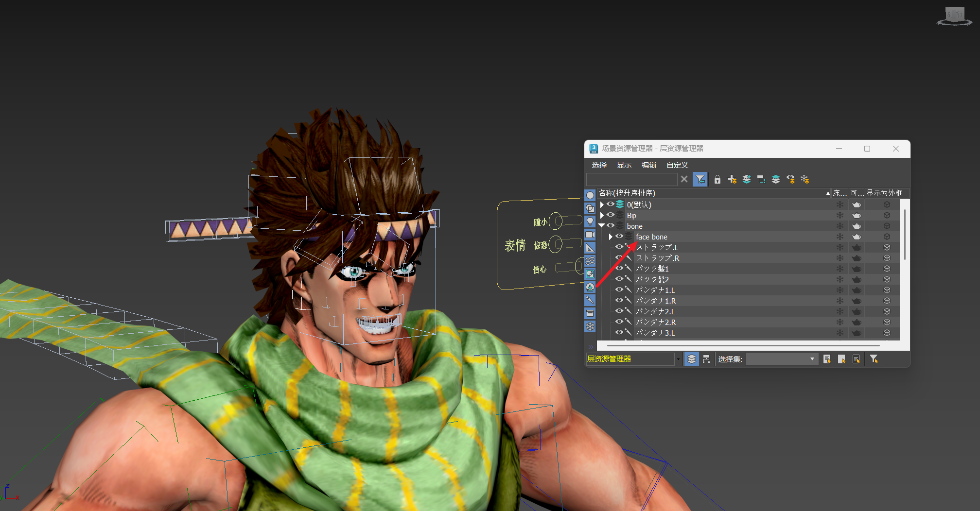
Task: Toggle helpers display filter triangle icon
Action: click(x=590, y=248)
